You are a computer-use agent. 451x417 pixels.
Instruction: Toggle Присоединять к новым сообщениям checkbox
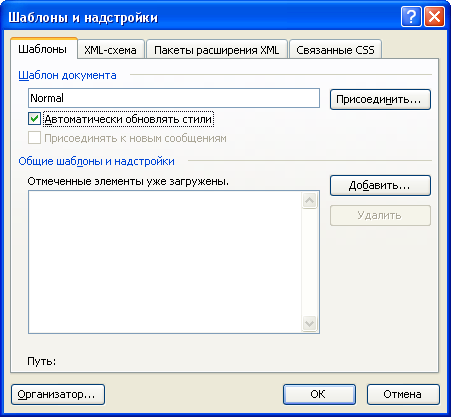tap(35, 138)
